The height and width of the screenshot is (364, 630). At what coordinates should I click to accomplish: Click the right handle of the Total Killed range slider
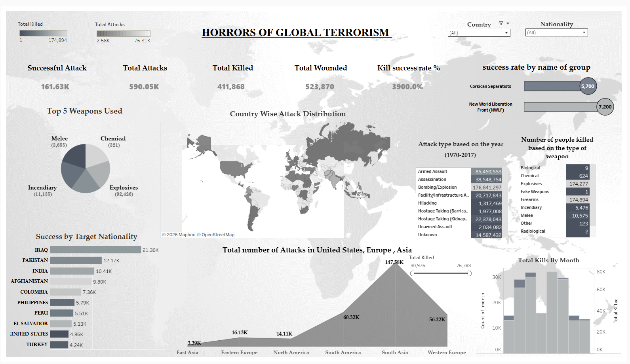point(470,273)
